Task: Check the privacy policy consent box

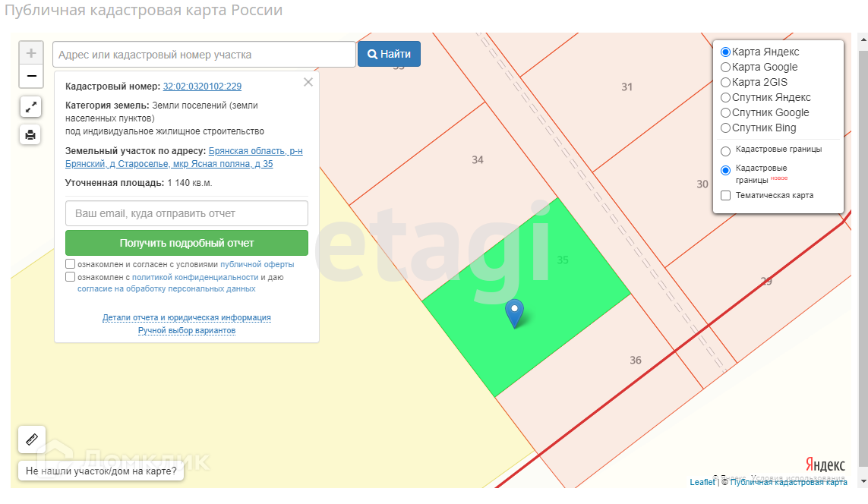Action: tap(71, 276)
